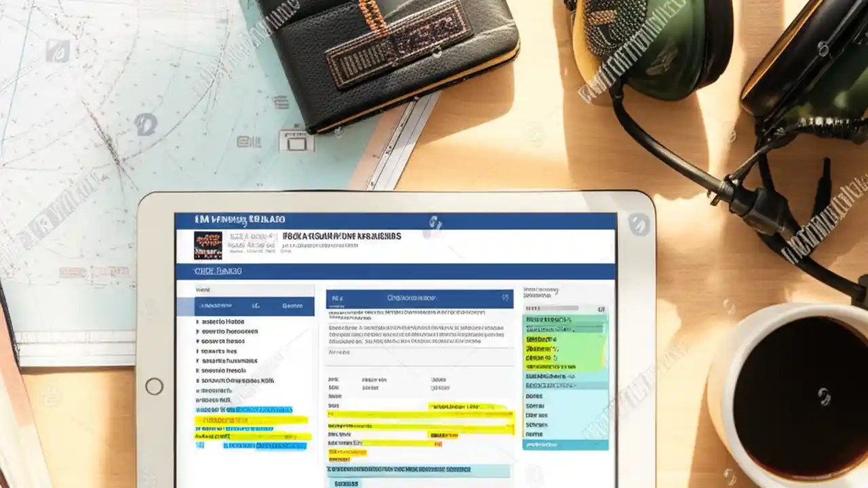Screen dimensions: 868x488
Task: Open the menu item in the dark blue header strip
Action: point(217,270)
